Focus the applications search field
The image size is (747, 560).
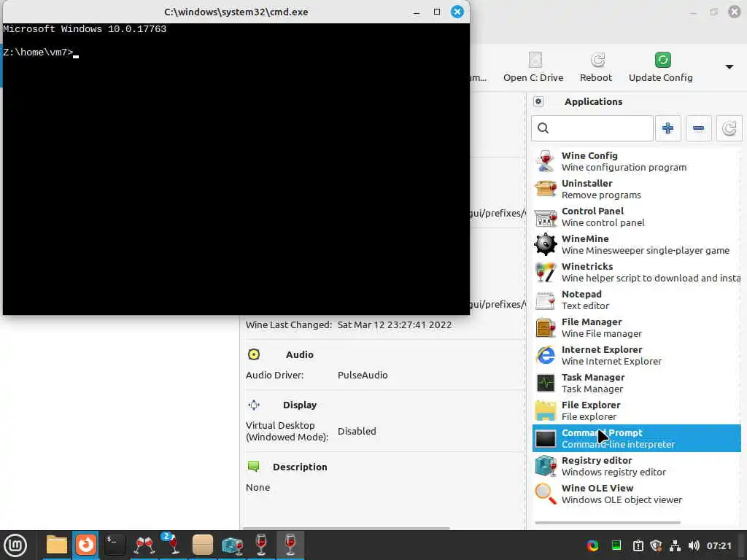click(x=592, y=128)
